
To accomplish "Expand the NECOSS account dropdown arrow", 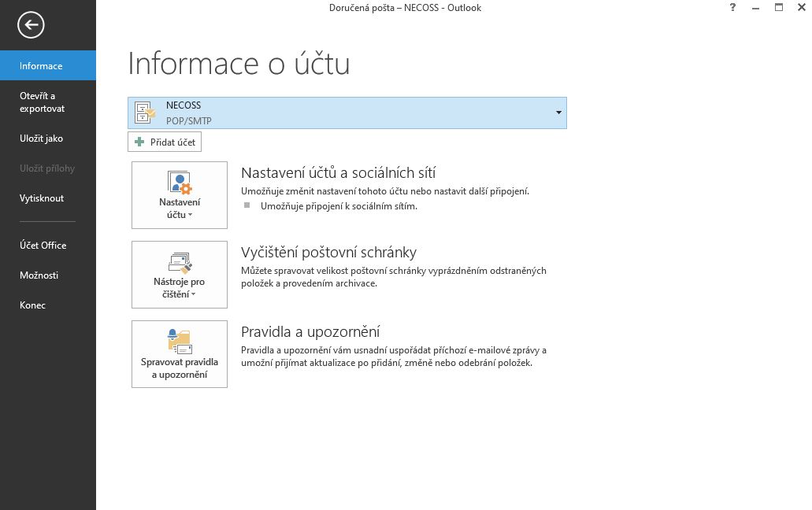I will click(558, 113).
